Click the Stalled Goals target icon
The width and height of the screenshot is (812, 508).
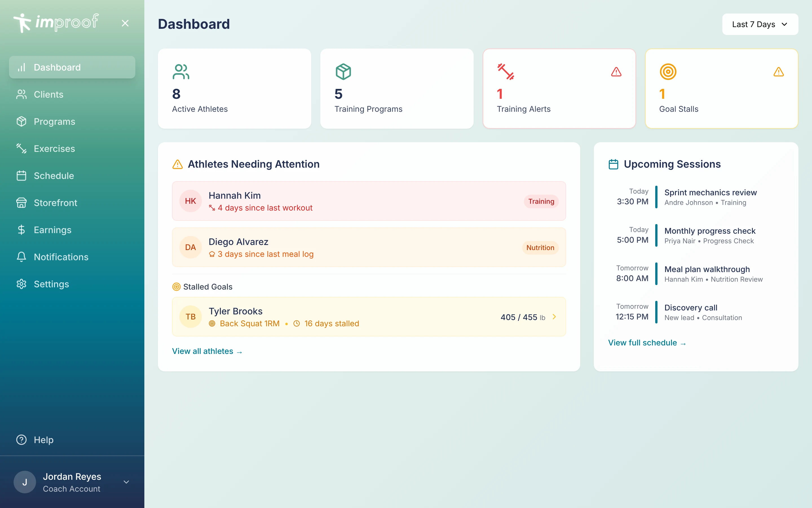pos(176,286)
